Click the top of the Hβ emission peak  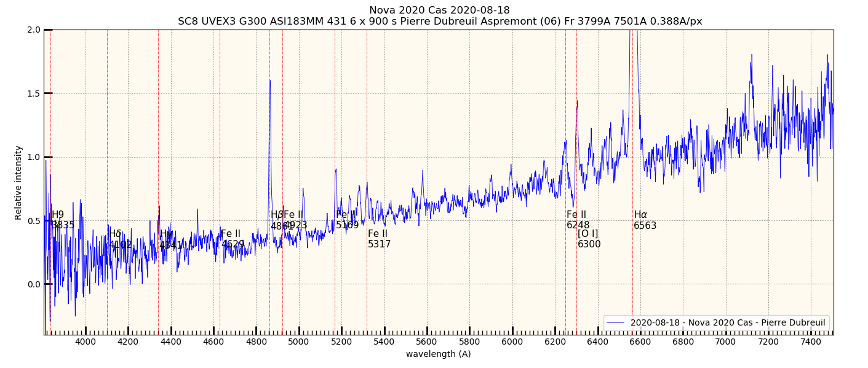click(x=269, y=81)
